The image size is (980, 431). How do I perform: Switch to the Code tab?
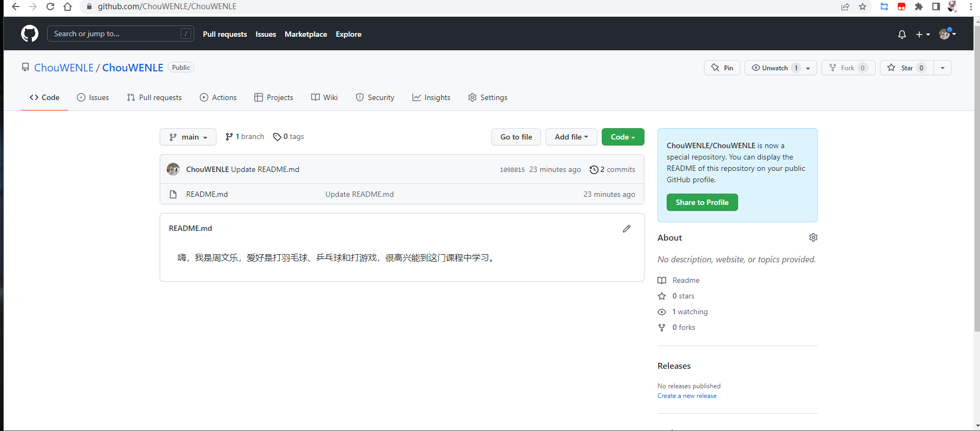(x=44, y=97)
